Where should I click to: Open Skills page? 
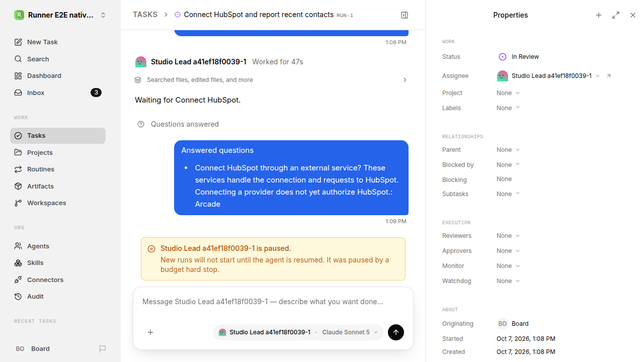58,262
